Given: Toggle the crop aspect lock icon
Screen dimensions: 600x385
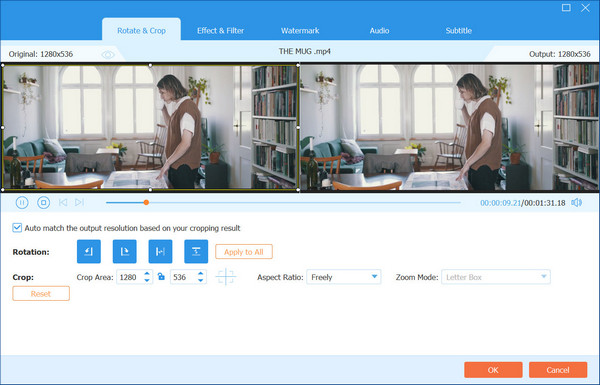Looking at the screenshot, I should (161, 276).
